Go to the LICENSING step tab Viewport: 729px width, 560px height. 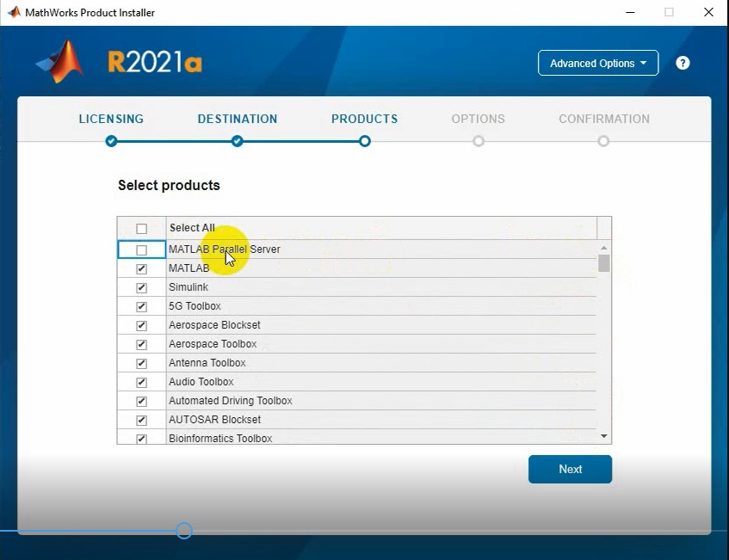click(x=111, y=119)
